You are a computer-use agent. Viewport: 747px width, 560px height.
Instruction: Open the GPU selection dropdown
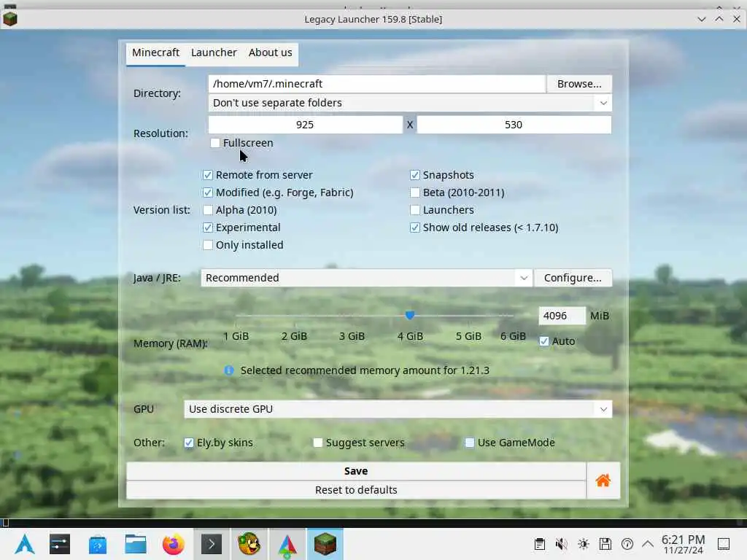pyautogui.click(x=398, y=409)
